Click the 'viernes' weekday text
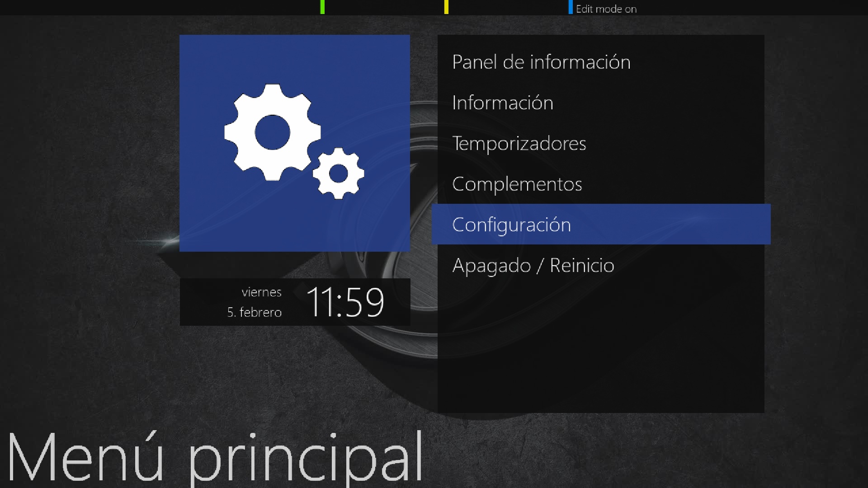This screenshot has width=868, height=488. click(261, 292)
